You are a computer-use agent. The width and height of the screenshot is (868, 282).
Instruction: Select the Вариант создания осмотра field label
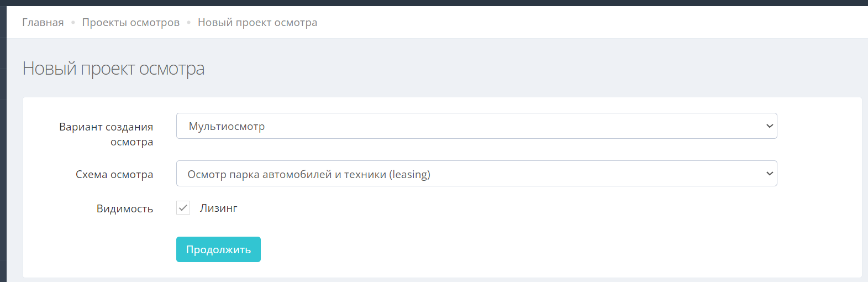tap(106, 134)
